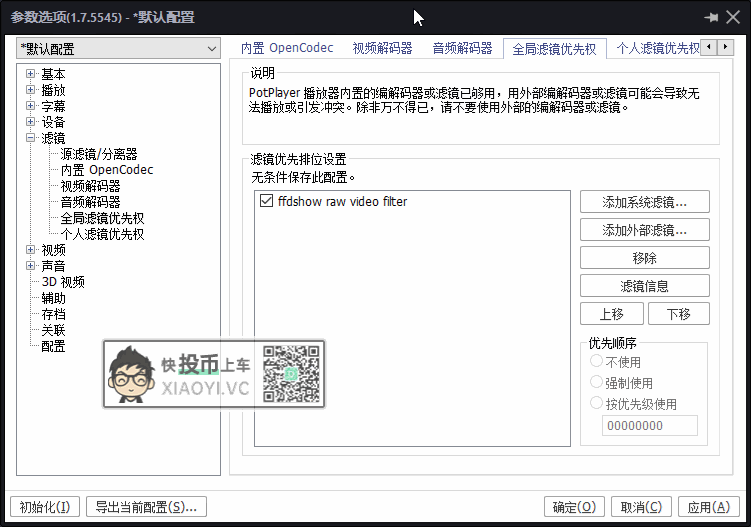The image size is (751, 527).
Task: Select 视频解码器 in the tree
Action: point(90,186)
